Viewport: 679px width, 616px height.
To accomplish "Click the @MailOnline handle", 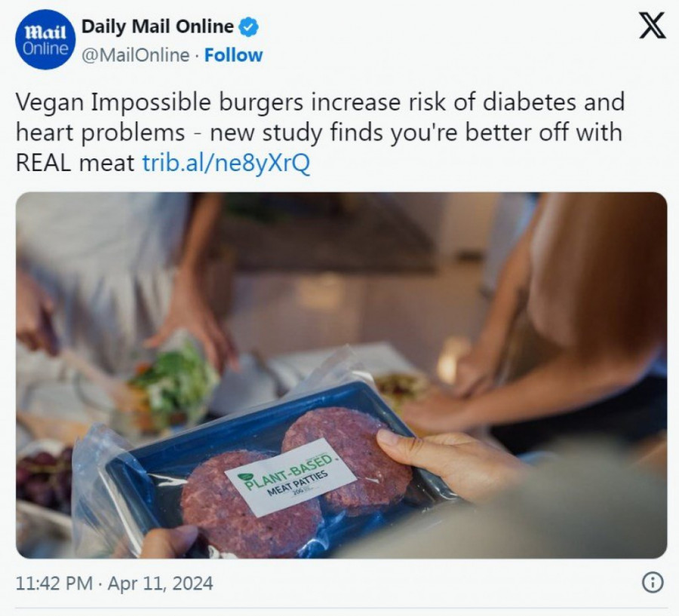I will (x=136, y=55).
